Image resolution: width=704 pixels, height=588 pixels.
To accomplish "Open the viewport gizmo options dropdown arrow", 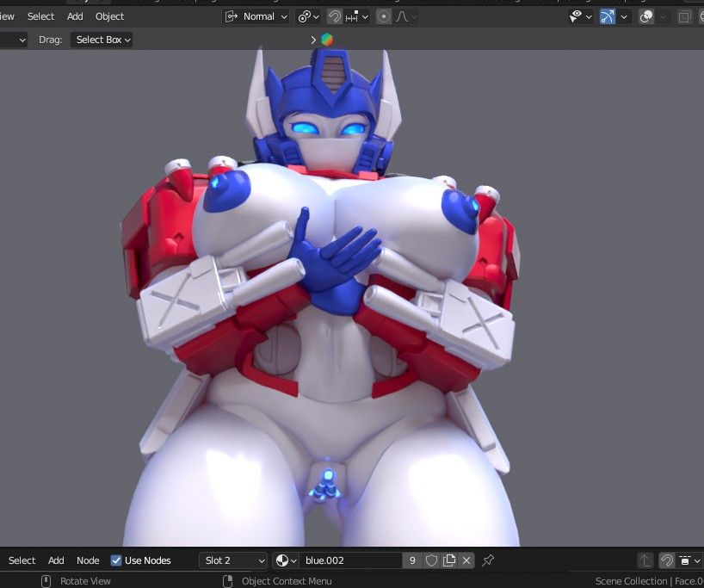I will [624, 17].
